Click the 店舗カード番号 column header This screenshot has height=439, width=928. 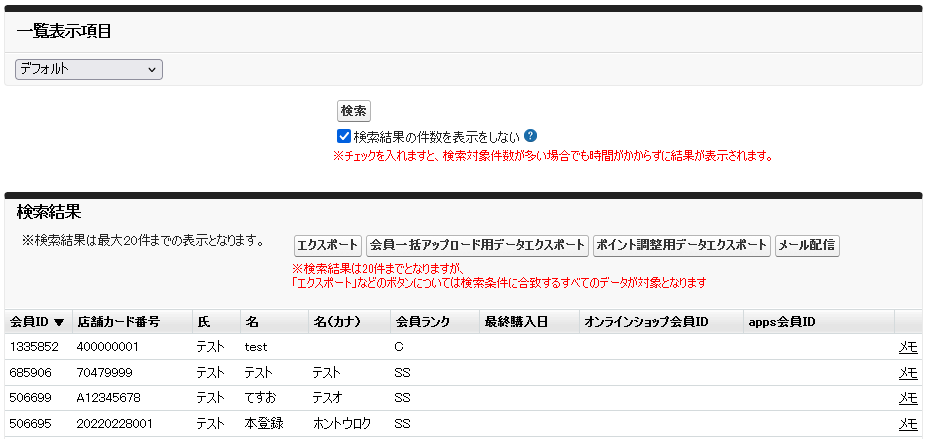point(118,322)
